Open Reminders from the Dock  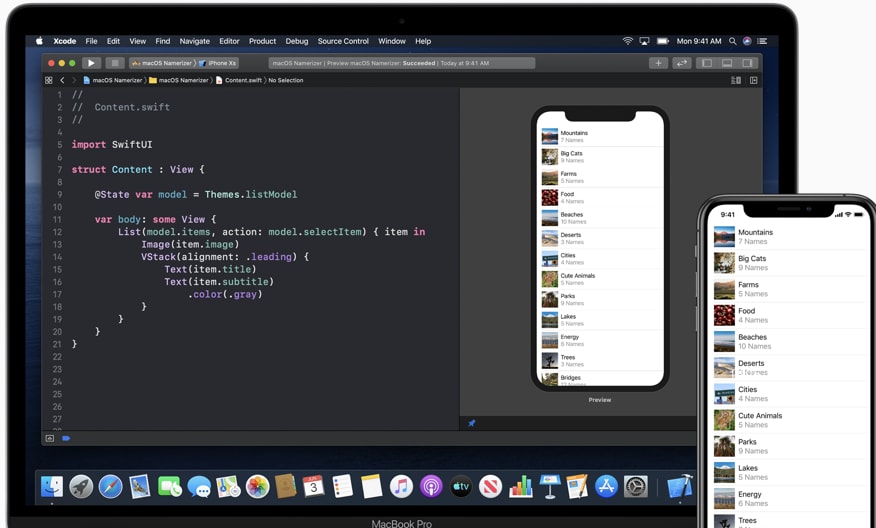342,487
